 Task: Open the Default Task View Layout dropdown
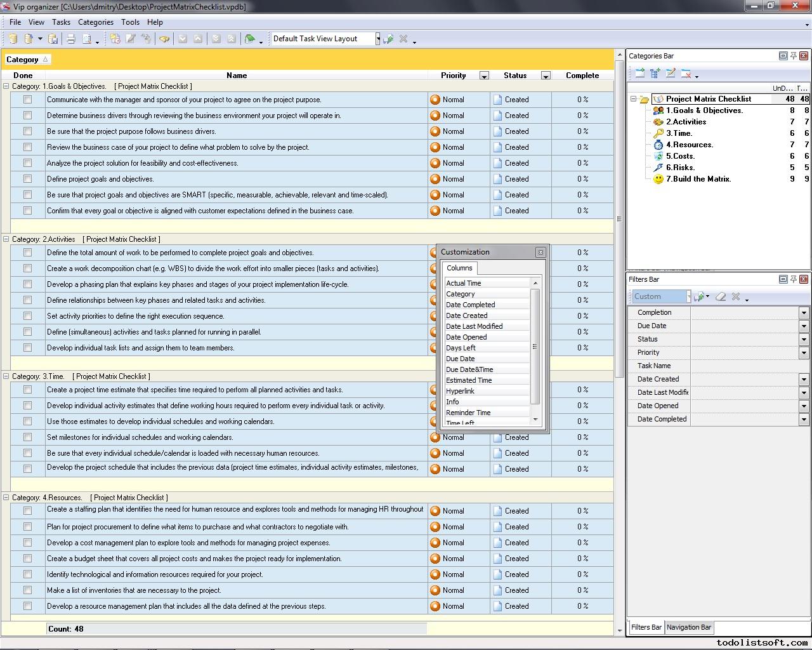tap(377, 39)
